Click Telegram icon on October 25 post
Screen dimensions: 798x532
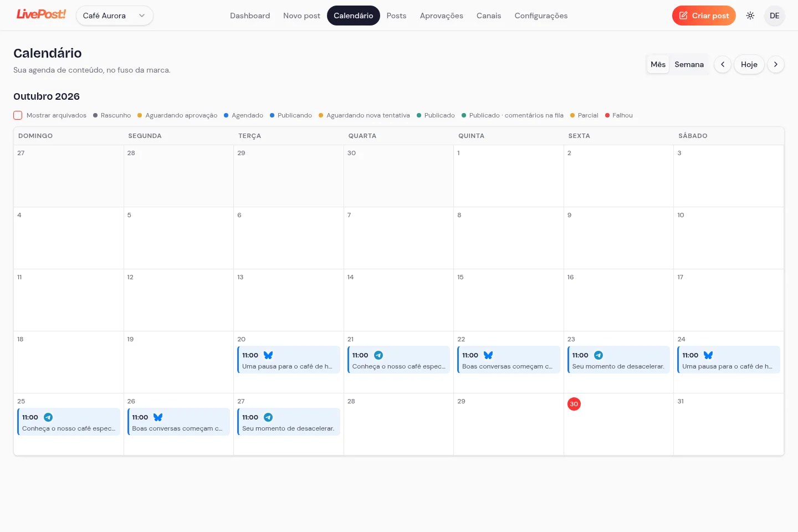(48, 417)
